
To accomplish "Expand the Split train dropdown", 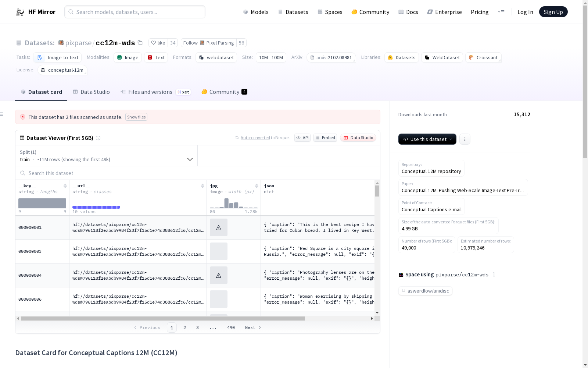I will click(107, 156).
